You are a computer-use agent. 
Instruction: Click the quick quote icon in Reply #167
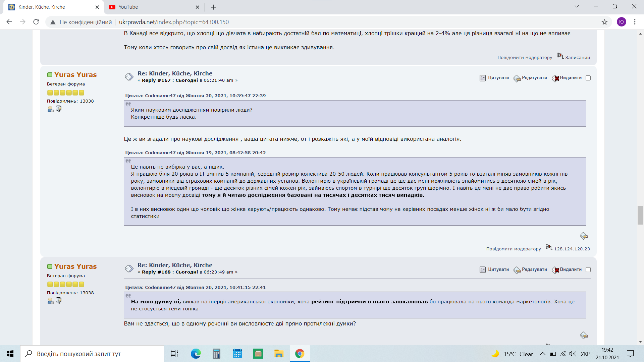(x=584, y=236)
